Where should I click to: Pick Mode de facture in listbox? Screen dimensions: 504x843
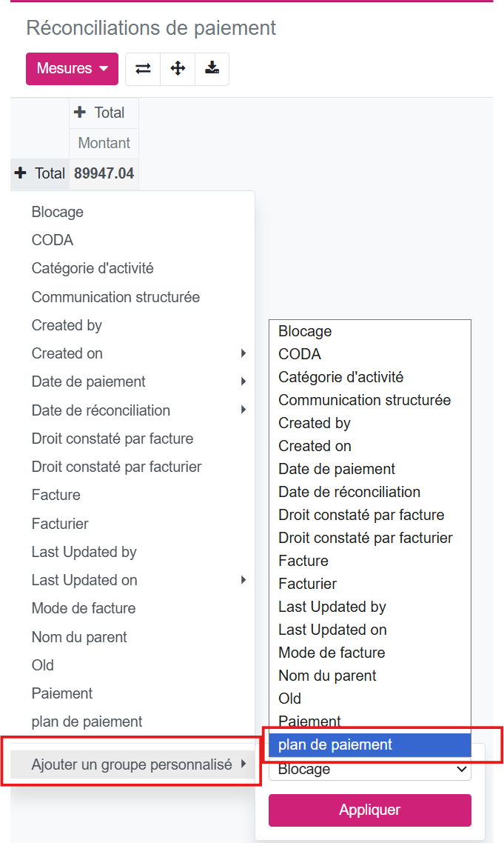332,653
